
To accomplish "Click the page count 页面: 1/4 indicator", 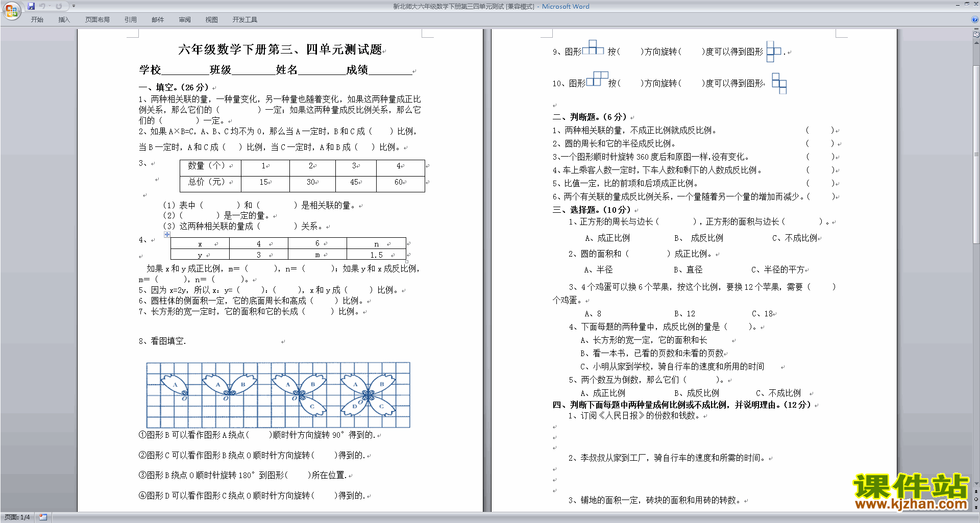I will (x=17, y=517).
